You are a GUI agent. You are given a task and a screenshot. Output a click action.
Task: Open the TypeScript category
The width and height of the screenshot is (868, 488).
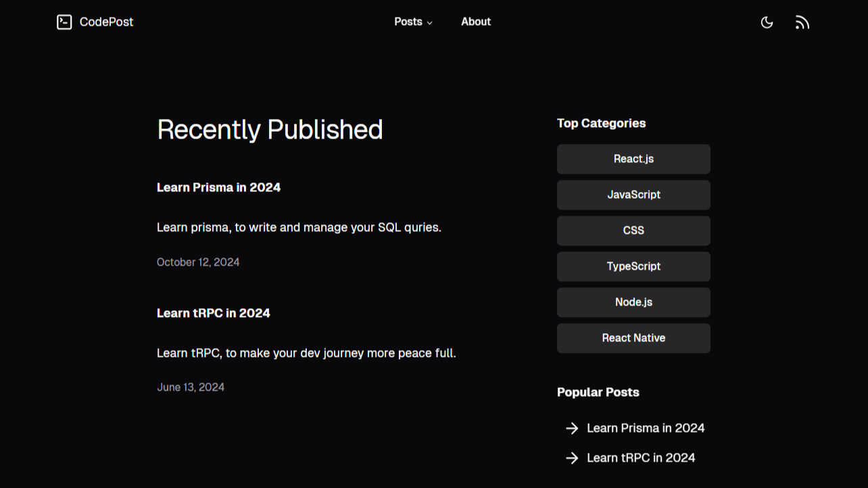pyautogui.click(x=633, y=266)
